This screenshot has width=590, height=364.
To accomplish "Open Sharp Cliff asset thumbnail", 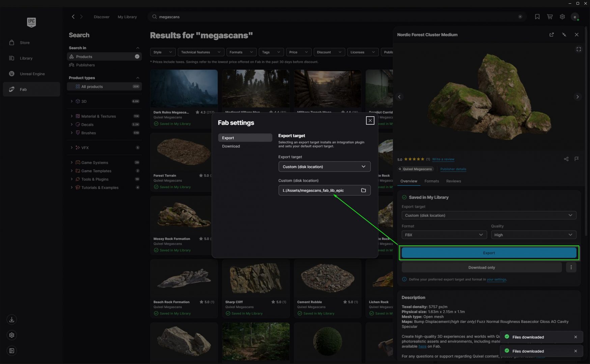I will tap(255, 279).
